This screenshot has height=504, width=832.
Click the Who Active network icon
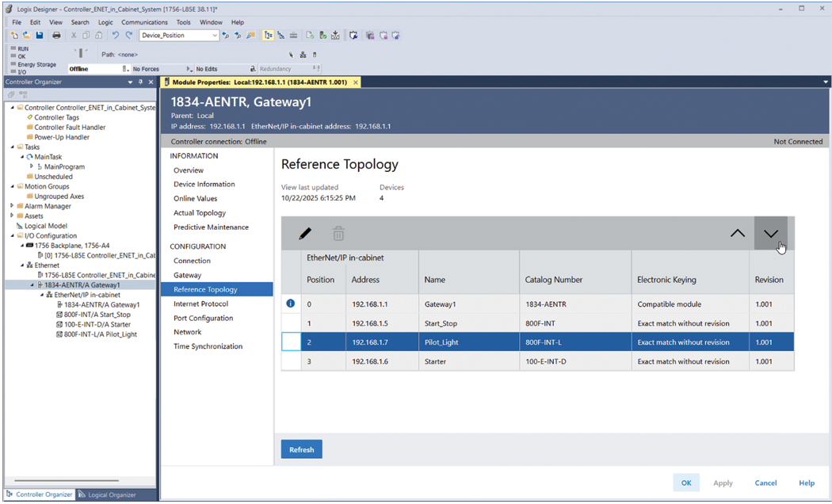[303, 55]
